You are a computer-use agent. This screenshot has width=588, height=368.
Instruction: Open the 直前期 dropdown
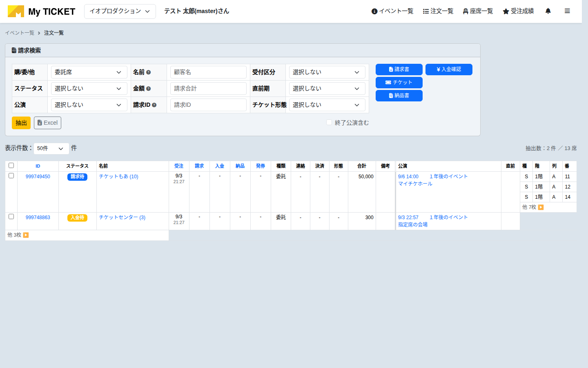[327, 88]
